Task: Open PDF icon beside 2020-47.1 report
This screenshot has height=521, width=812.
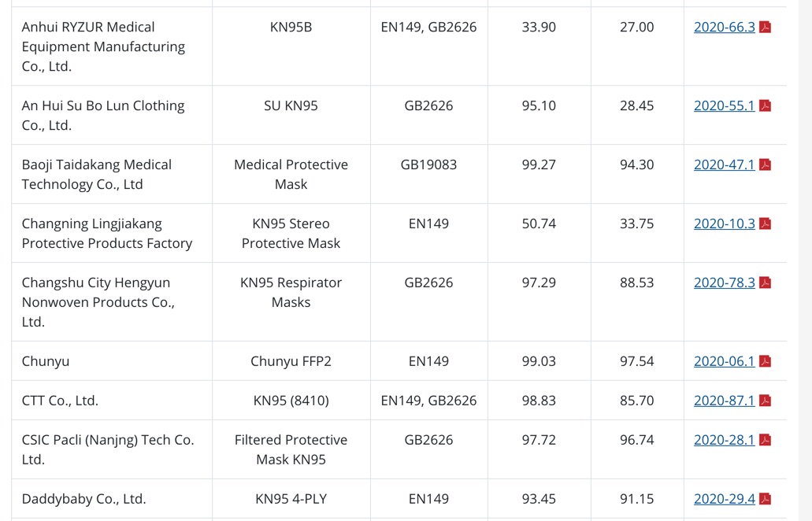Action: point(765,164)
